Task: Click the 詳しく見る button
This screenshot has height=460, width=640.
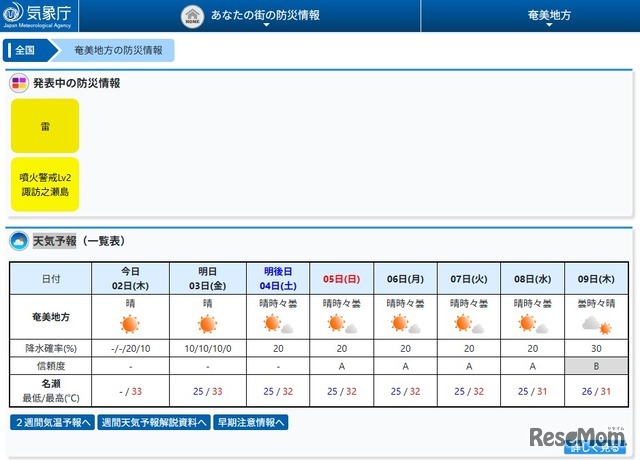Action: (595, 448)
